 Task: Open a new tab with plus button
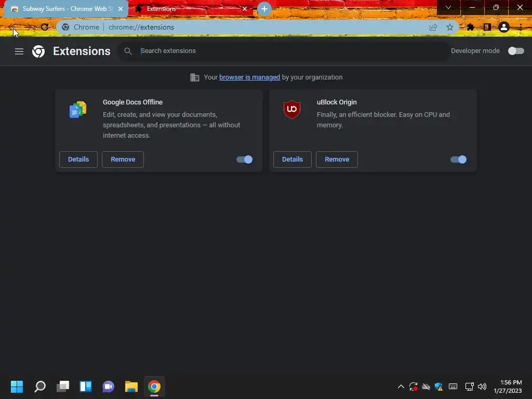tap(264, 9)
